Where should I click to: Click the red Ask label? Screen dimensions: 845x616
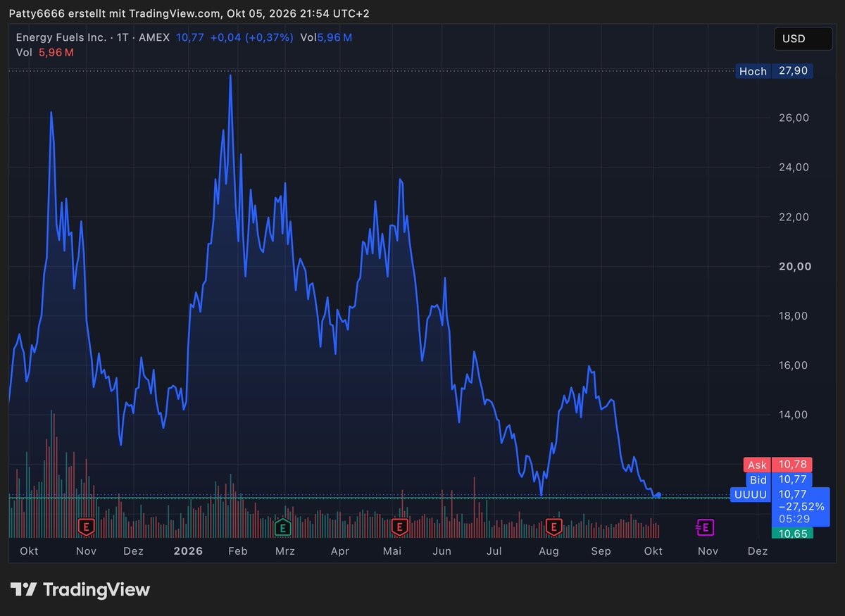pos(757,465)
